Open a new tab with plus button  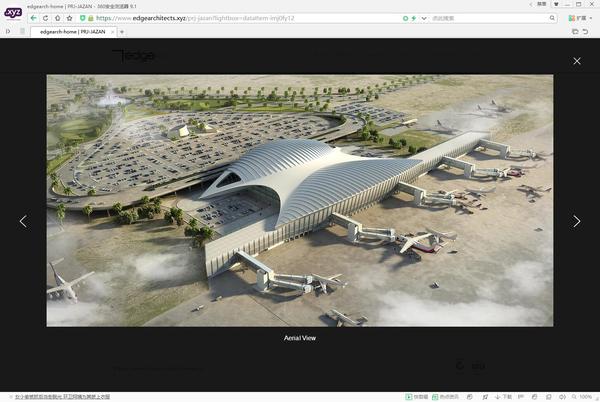pos(122,32)
